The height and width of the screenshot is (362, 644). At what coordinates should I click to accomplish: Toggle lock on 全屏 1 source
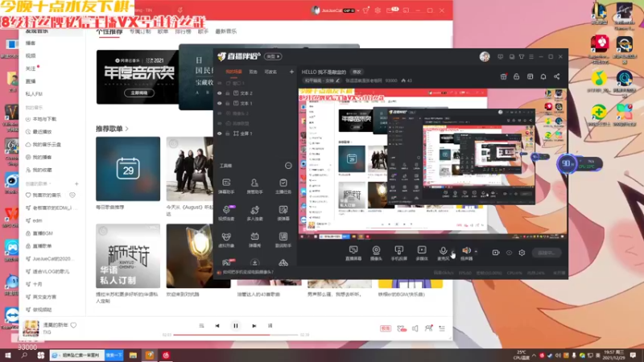(x=228, y=134)
